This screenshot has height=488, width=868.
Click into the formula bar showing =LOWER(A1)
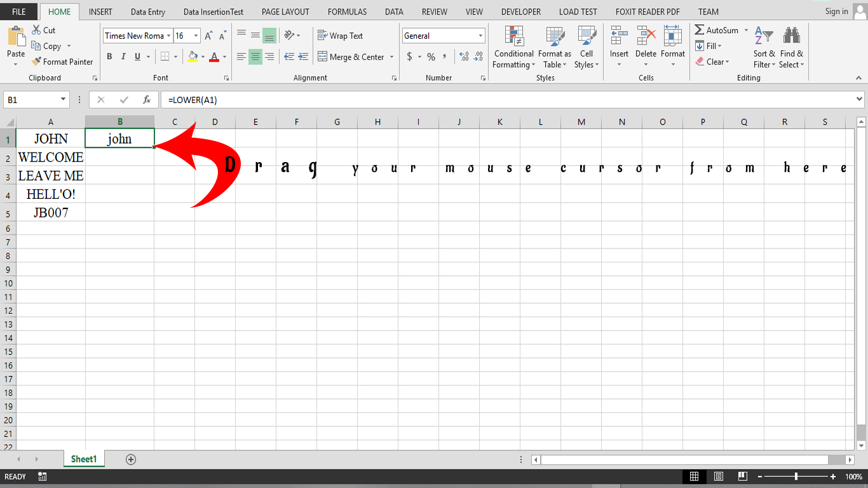click(x=507, y=100)
